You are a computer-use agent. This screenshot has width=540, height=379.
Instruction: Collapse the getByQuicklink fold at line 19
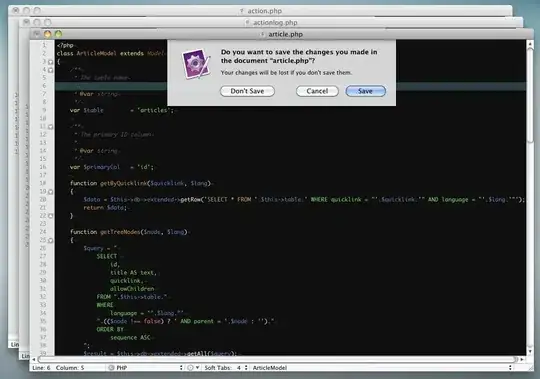click(51, 192)
